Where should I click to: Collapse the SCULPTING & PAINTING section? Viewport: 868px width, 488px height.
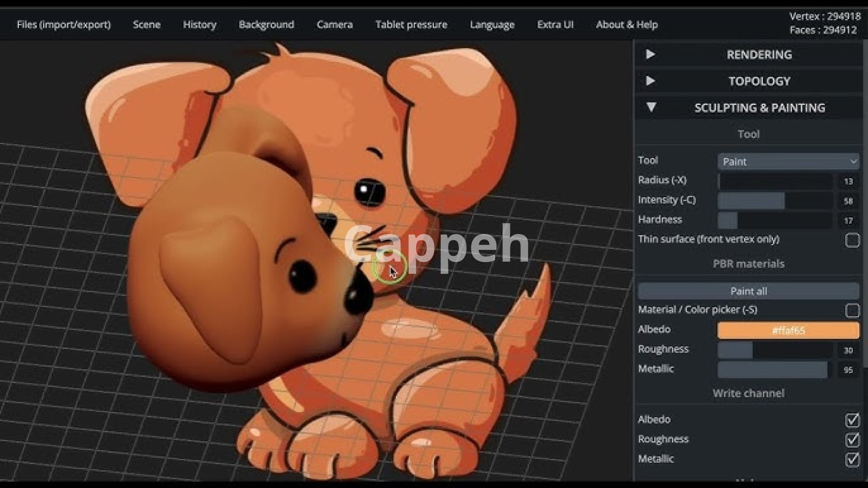(651, 108)
